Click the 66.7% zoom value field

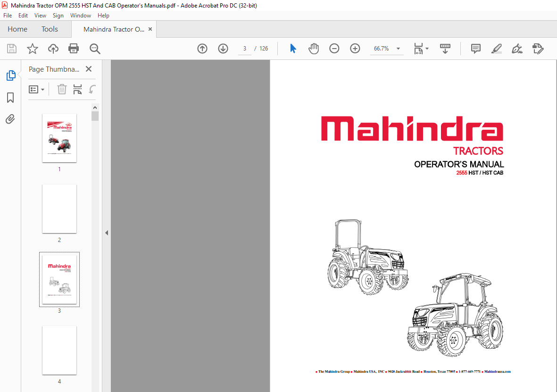click(382, 49)
